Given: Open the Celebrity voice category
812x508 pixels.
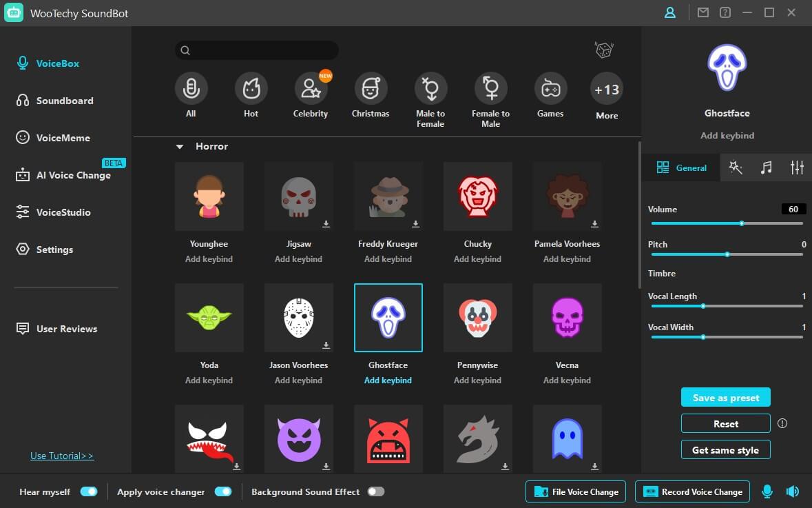Looking at the screenshot, I should [x=311, y=89].
